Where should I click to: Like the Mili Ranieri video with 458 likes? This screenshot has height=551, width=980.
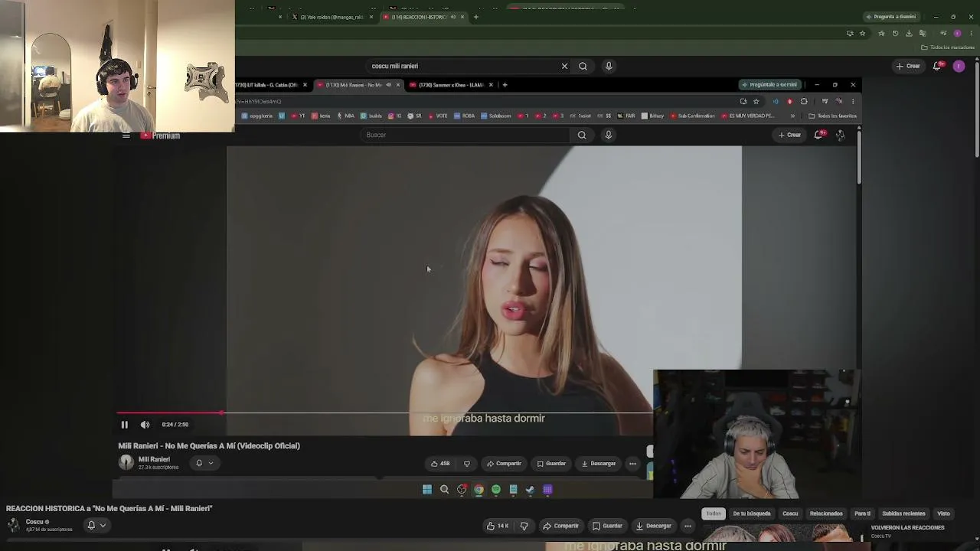440,463
